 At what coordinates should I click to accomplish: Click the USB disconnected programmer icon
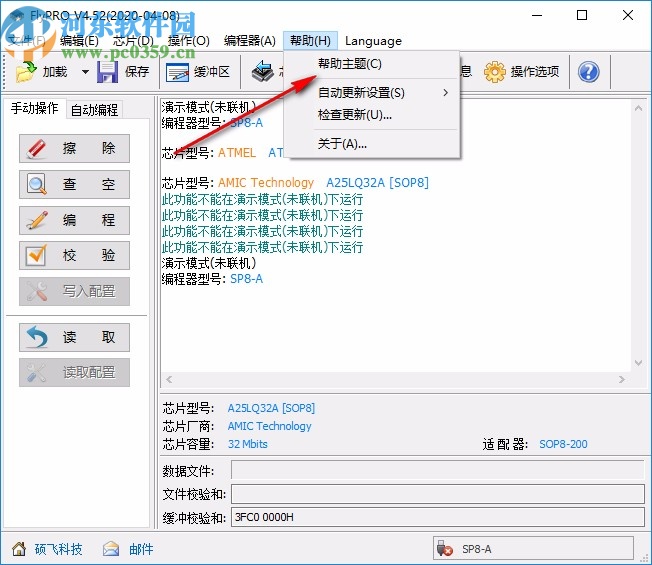445,549
